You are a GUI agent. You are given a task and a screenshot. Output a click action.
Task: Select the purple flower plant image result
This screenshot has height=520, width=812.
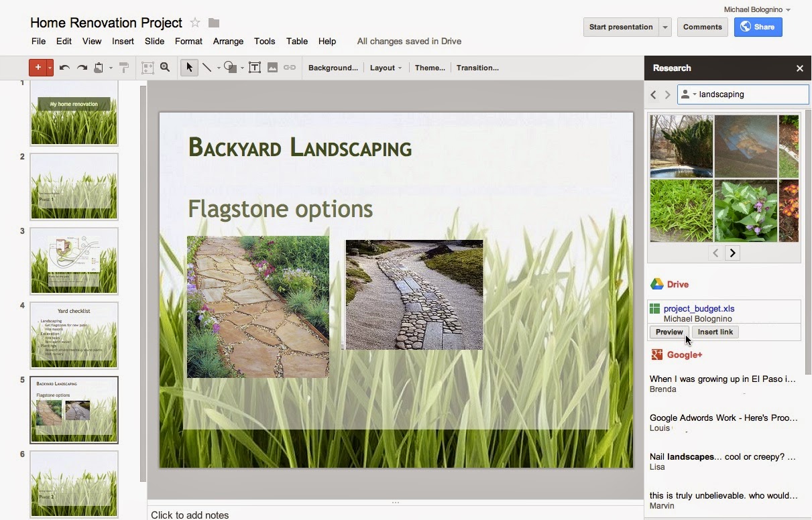[x=746, y=210]
